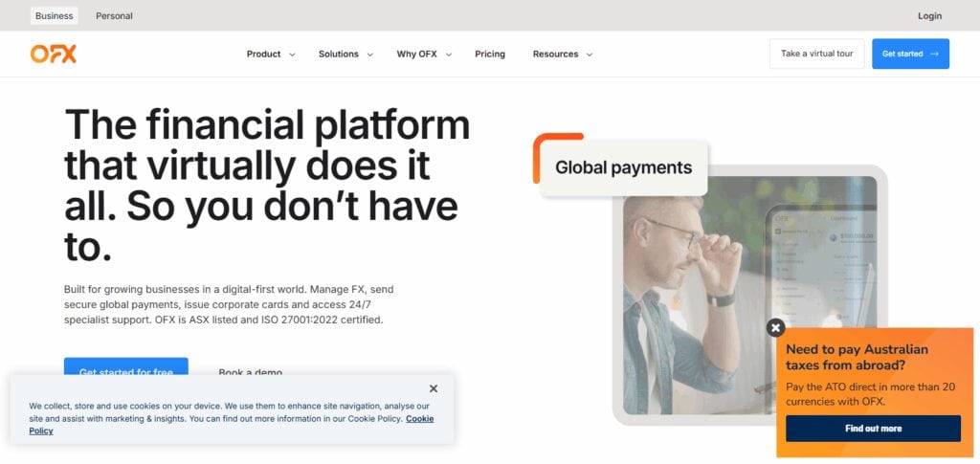
Task: Click Take a virtual tour button
Action: pos(817,54)
